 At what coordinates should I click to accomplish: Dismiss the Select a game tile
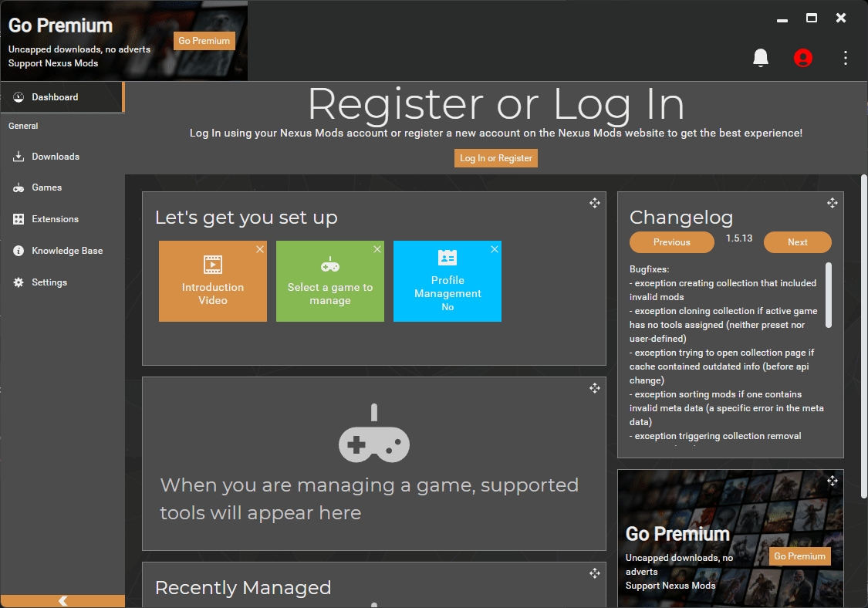[x=377, y=249]
